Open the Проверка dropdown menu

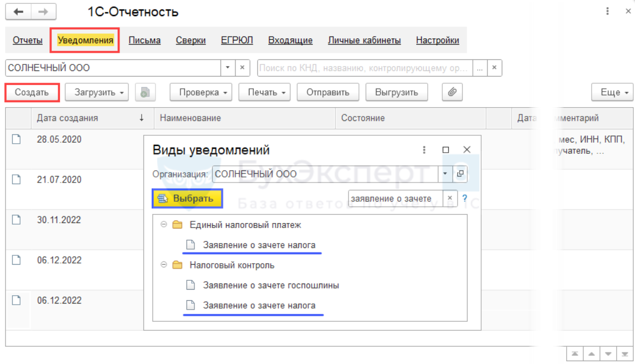(x=201, y=92)
